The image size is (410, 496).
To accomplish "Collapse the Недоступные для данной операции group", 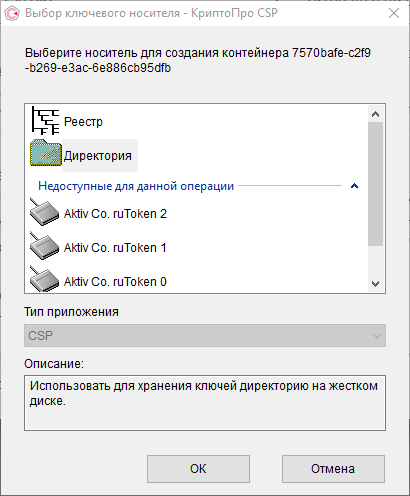I will [x=354, y=186].
